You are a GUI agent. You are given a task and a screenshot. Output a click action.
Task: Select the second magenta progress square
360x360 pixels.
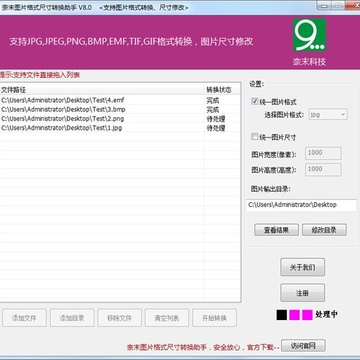[x=307, y=315]
